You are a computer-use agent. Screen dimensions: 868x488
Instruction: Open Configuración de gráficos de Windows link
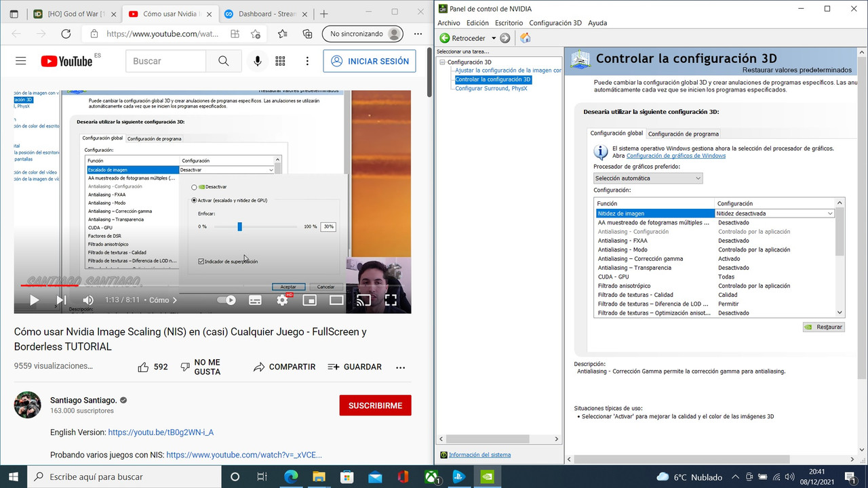(676, 156)
